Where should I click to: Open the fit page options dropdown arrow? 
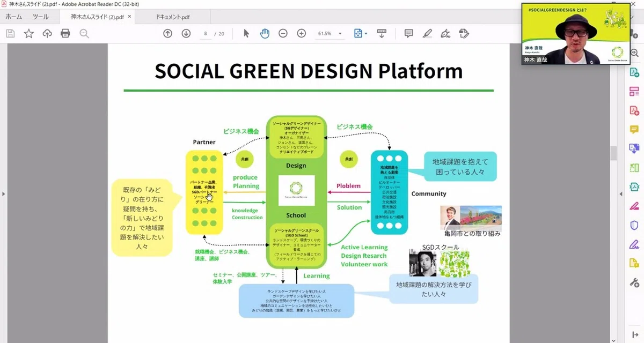pyautogui.click(x=366, y=33)
